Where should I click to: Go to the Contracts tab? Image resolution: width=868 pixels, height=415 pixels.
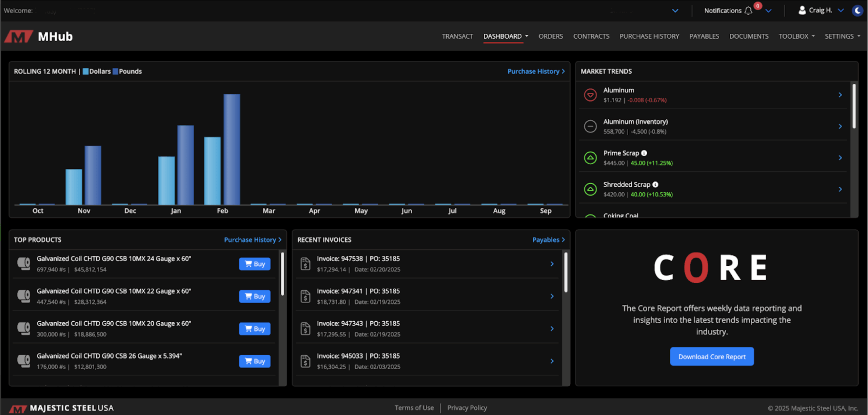pyautogui.click(x=591, y=36)
